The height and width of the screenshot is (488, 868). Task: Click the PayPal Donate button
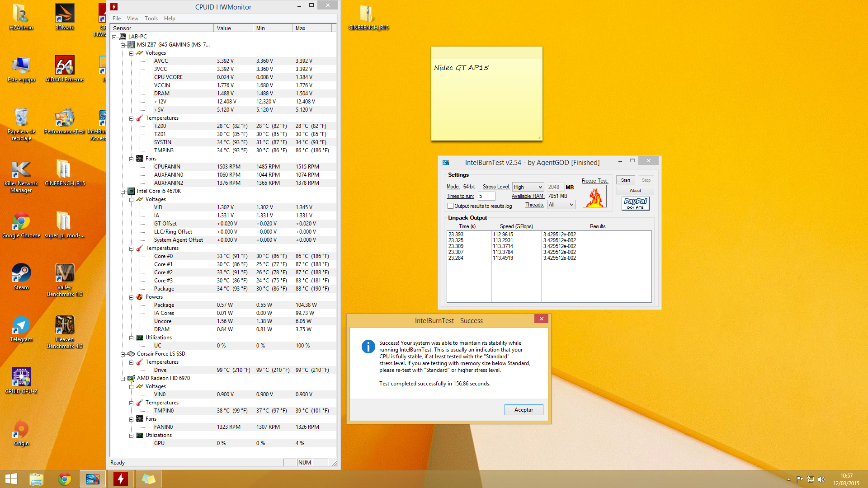635,203
